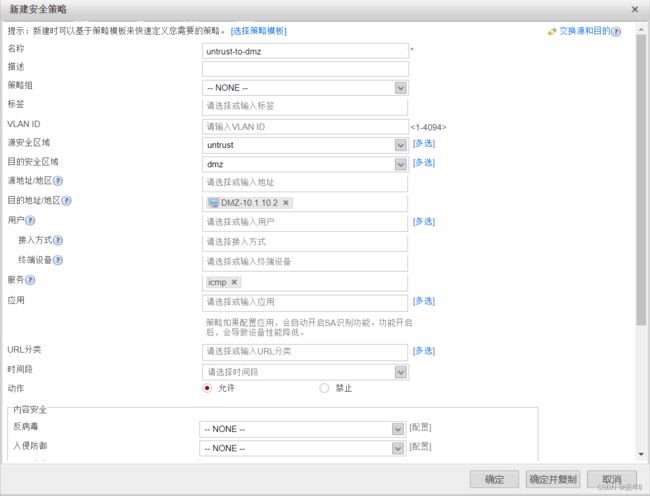Open help icon next to 用户
650x496 pixels.
[x=30, y=220]
